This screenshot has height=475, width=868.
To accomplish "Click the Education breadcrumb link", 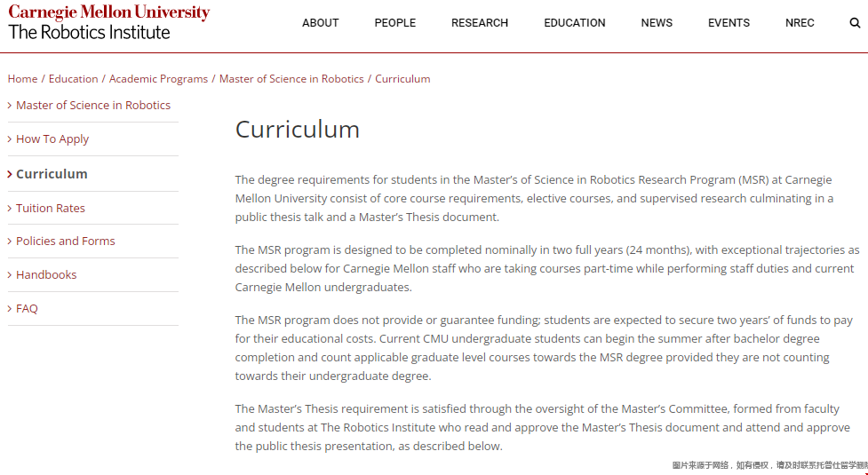I will [x=73, y=79].
